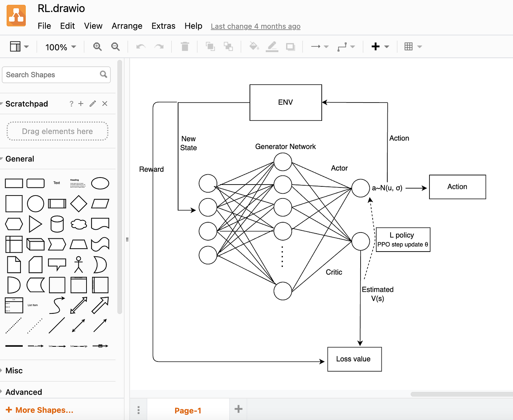Screen dimensions: 513x420
Task: Open the zoom level 100% dropdown
Action: click(x=60, y=47)
